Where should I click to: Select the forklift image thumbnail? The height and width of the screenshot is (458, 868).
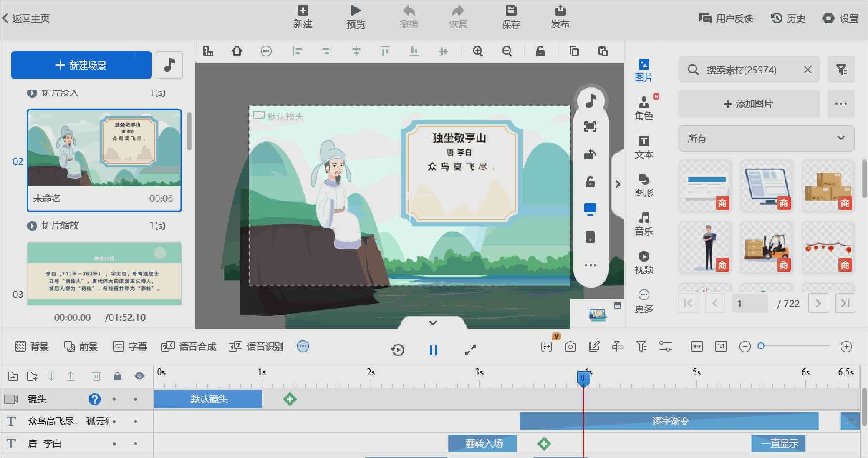click(x=767, y=248)
